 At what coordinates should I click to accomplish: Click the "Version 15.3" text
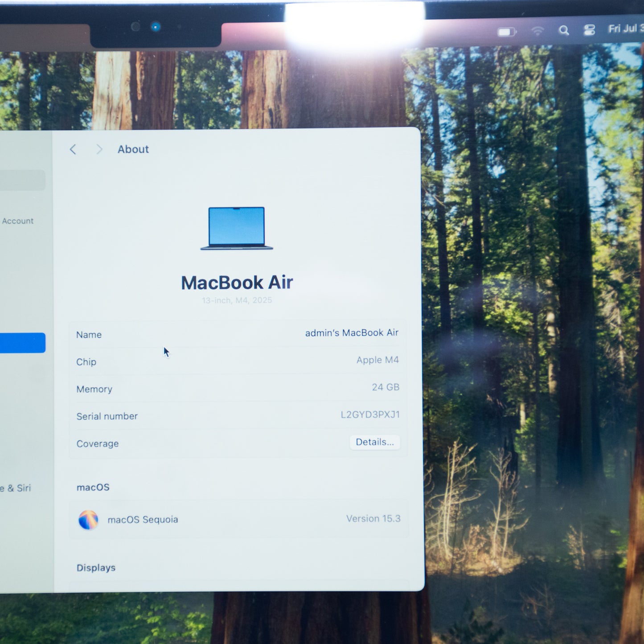[373, 519]
